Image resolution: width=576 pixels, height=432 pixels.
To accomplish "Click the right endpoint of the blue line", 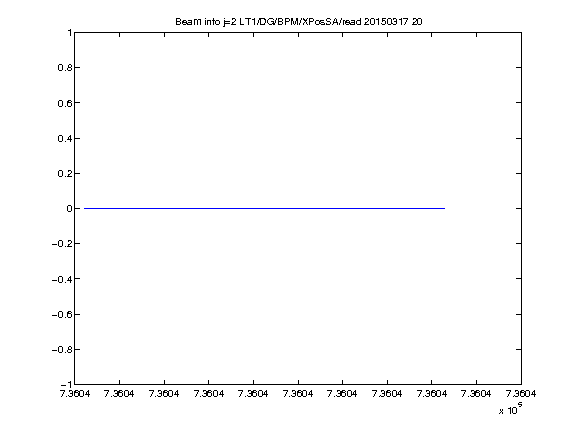I will (444, 208).
